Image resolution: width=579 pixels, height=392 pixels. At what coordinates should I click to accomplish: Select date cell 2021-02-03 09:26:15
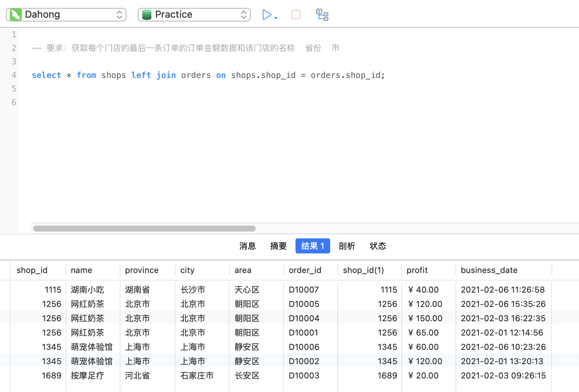pos(503,375)
